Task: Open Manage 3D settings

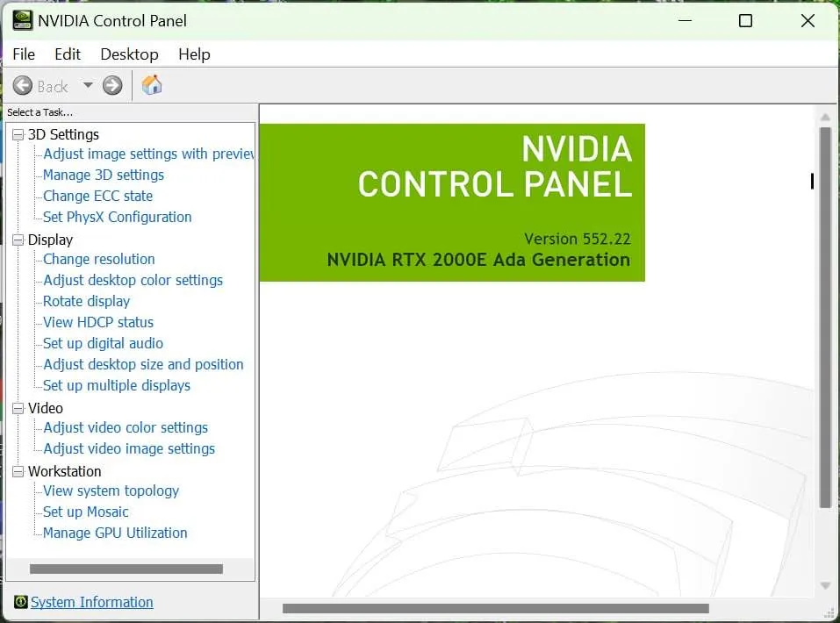Action: coord(104,175)
